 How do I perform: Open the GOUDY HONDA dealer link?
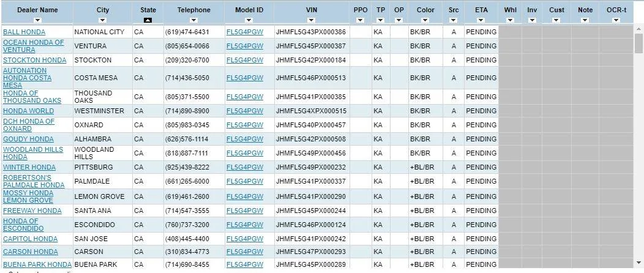pos(28,139)
